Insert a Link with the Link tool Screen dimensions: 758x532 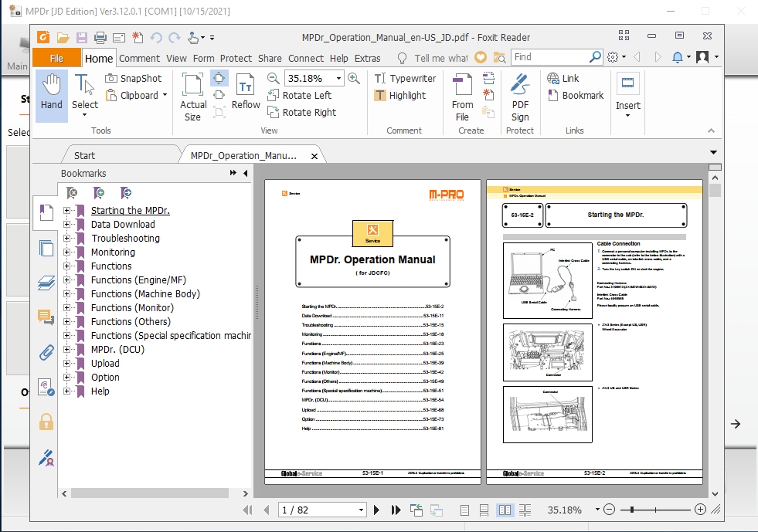coord(563,78)
